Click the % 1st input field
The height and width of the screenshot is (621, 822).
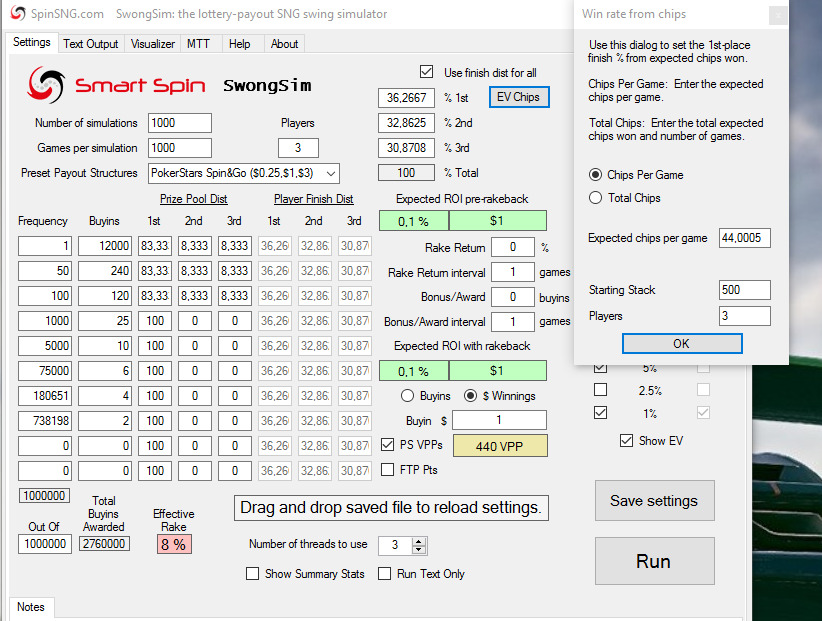pos(406,97)
